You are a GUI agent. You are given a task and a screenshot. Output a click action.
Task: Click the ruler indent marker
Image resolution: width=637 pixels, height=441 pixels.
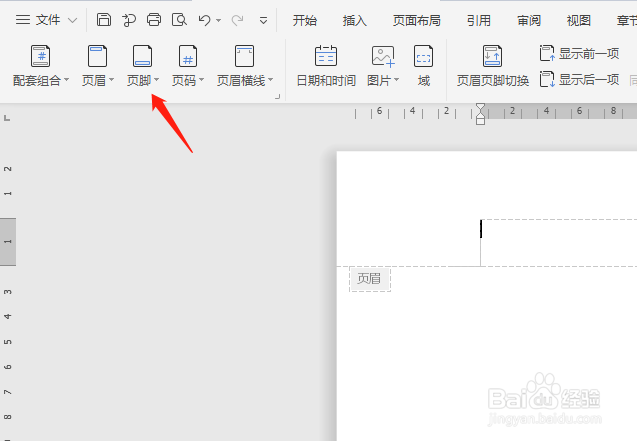tap(481, 114)
